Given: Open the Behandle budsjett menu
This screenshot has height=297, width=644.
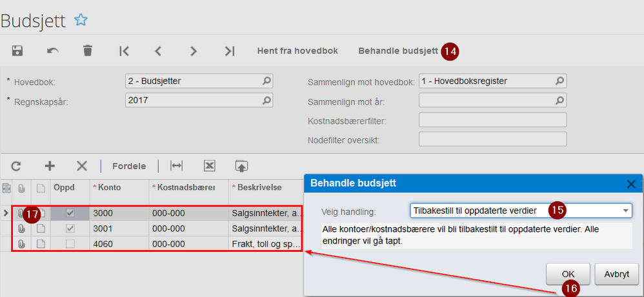Looking at the screenshot, I should (x=398, y=51).
